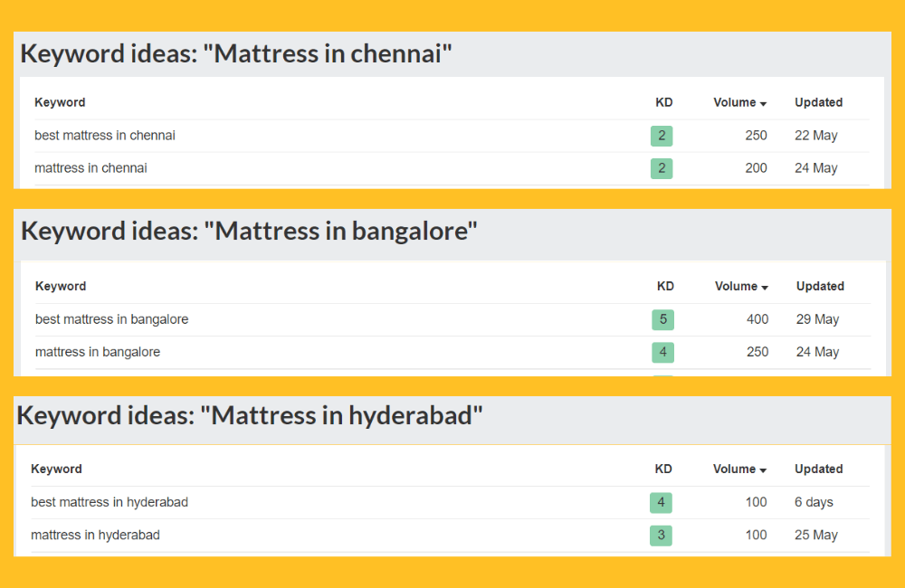Viewport: 905px width, 588px height.
Task: Open 'mattress in bangalore' keyword link
Action: pyautogui.click(x=98, y=352)
